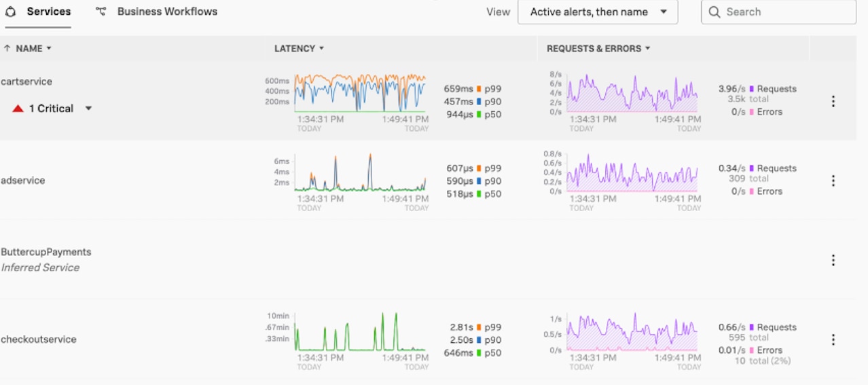Select the Services tab

pos(48,12)
